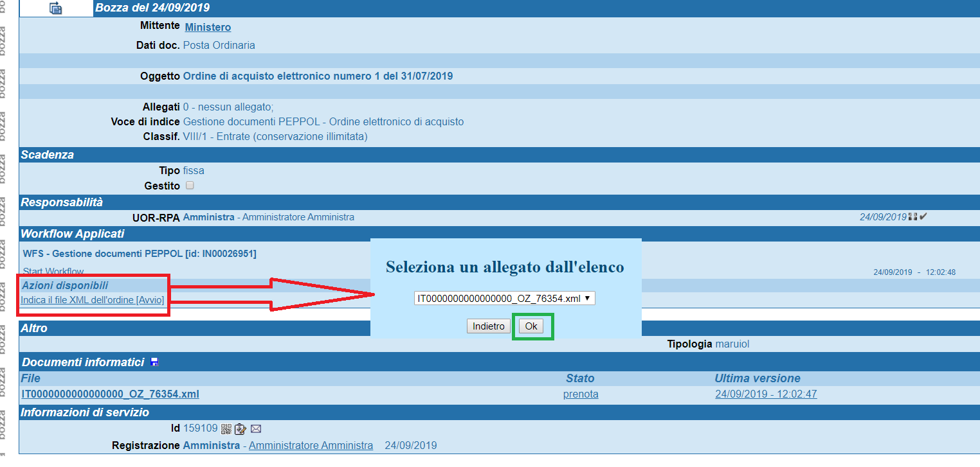Viewport: 980px width, 467px height.
Task: Click the Voce di indice Gestione documenti PEPPOL text
Action: tap(323, 121)
